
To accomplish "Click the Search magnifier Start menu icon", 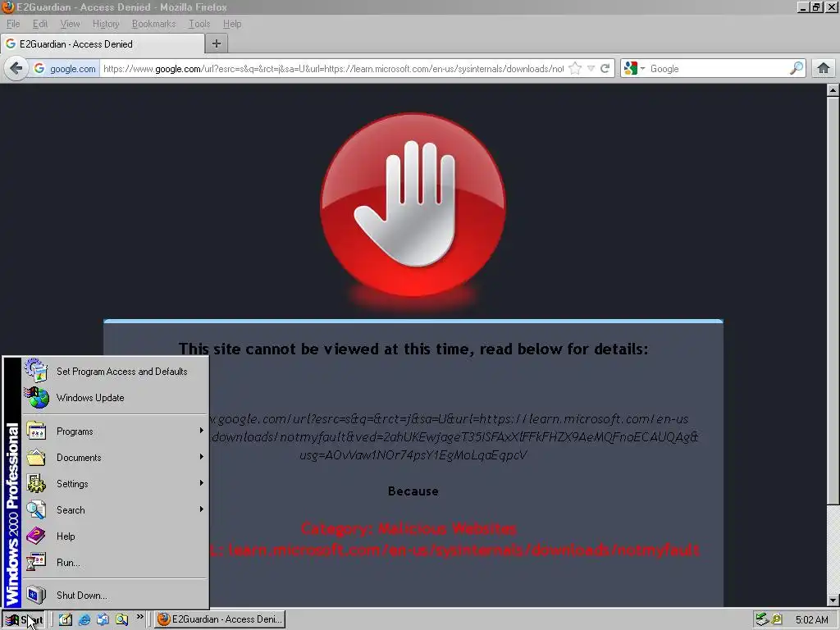I will [x=36, y=509].
